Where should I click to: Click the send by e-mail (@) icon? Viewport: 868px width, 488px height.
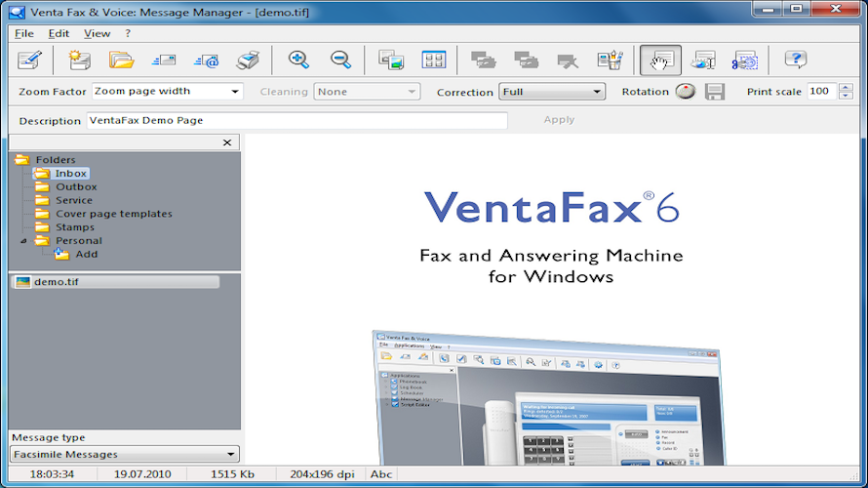206,60
